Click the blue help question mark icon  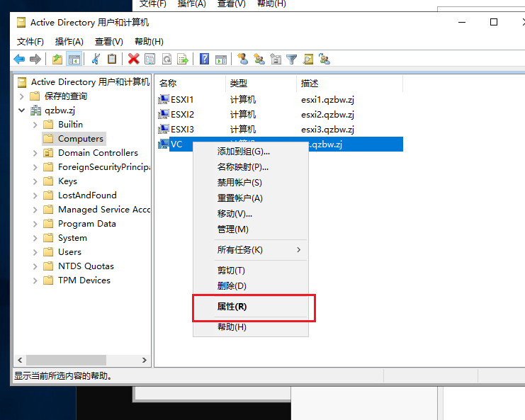(204, 59)
